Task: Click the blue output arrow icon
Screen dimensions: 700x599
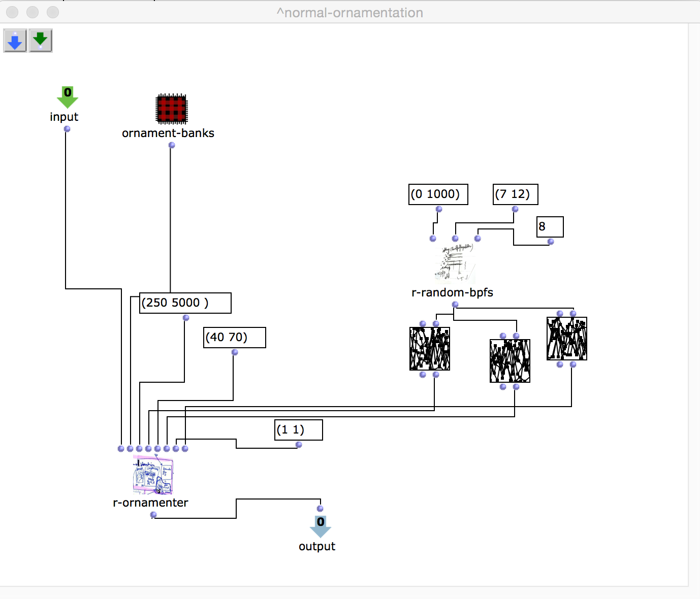Action: click(321, 526)
